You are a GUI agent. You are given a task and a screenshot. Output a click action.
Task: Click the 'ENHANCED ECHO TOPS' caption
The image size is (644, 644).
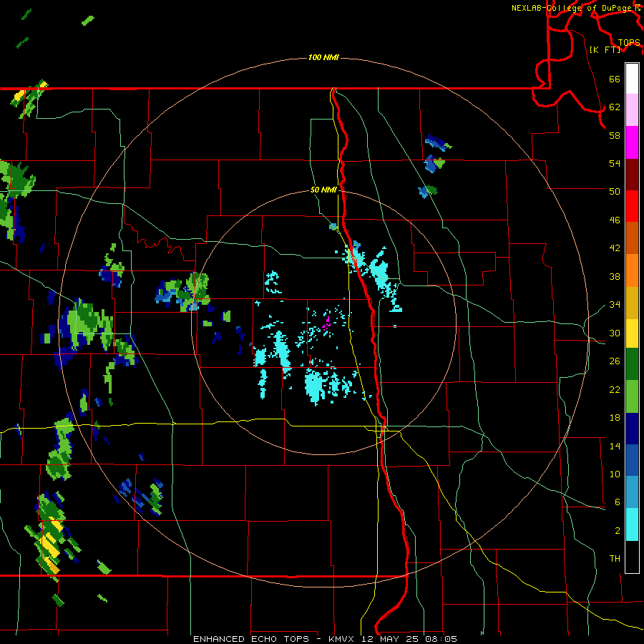(x=251, y=639)
